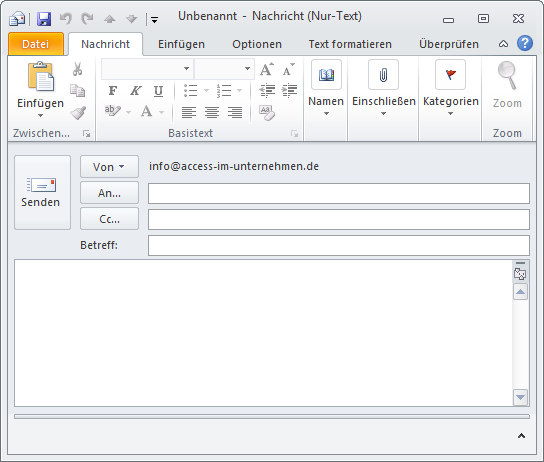
Task: Click the Format Painter brush icon
Action: coord(78,113)
